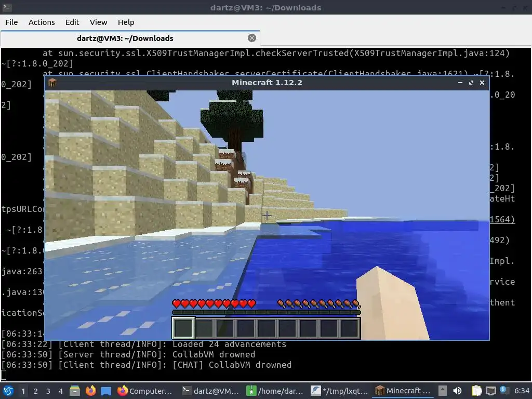Close the Minecraft 1.12.2 window
The width and height of the screenshot is (532, 399).
click(482, 83)
